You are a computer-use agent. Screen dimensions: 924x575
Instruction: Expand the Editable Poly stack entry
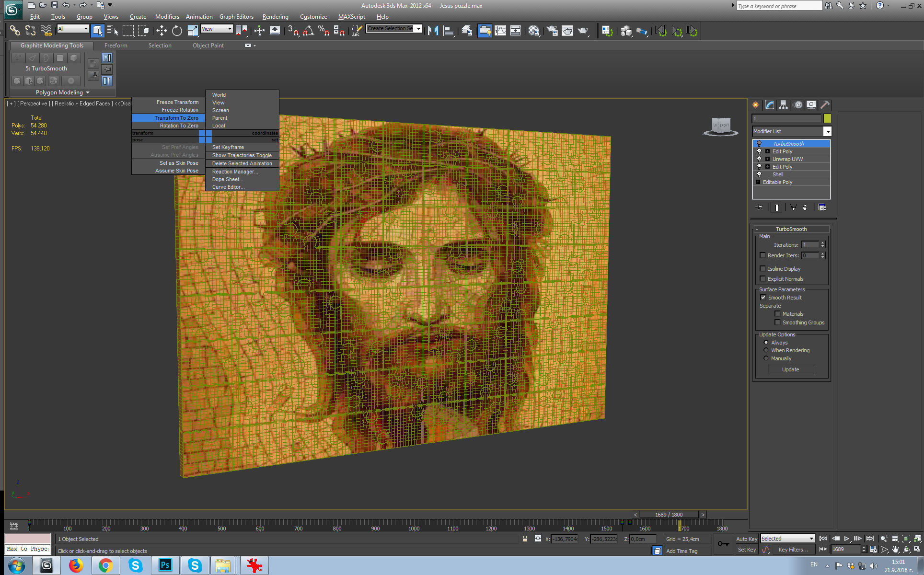pyautogui.click(x=758, y=182)
